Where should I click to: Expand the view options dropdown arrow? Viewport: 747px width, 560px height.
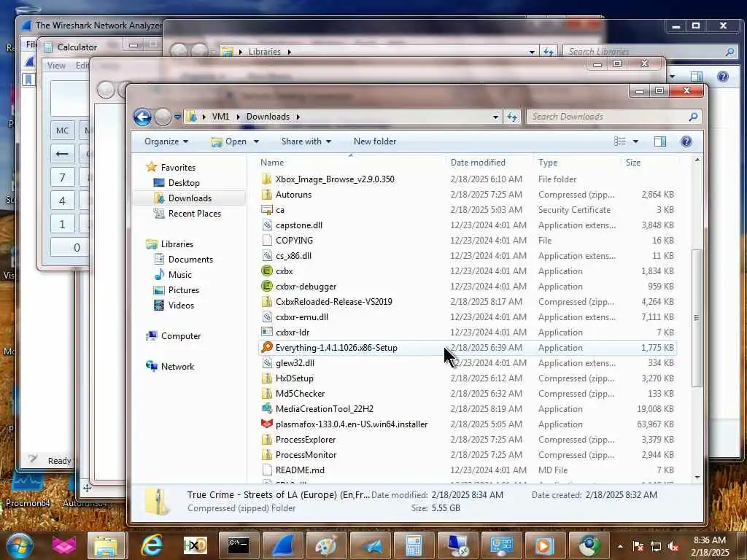(x=635, y=141)
